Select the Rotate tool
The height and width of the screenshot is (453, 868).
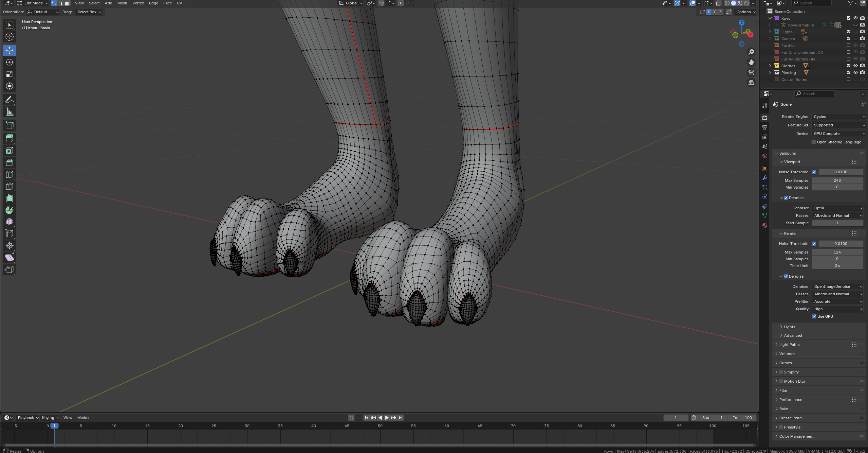click(x=10, y=62)
